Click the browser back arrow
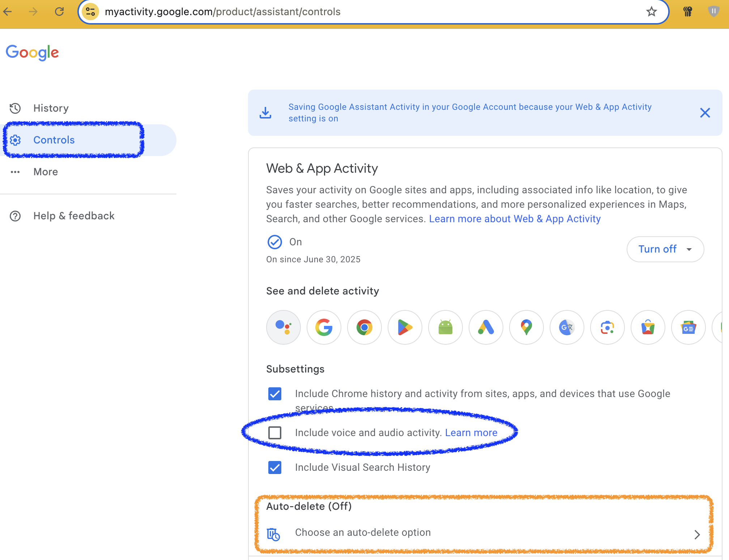This screenshot has width=729, height=560. (8, 12)
